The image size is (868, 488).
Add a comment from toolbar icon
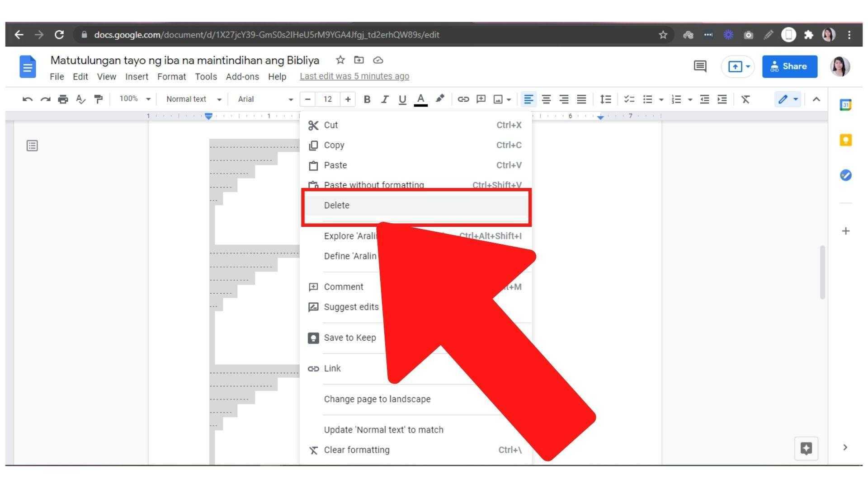coord(481,99)
